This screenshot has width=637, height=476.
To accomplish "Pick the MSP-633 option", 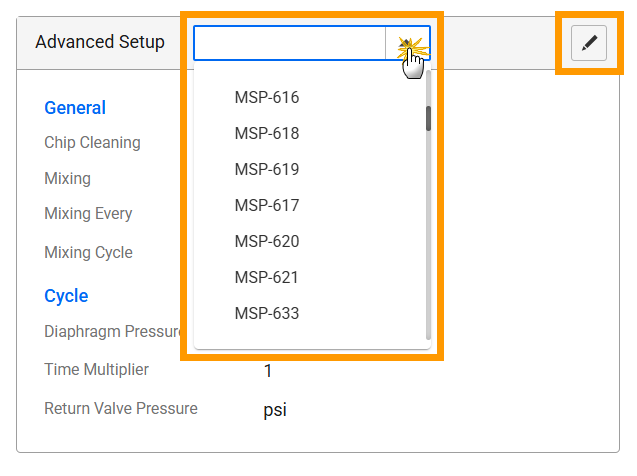I will (x=267, y=314).
